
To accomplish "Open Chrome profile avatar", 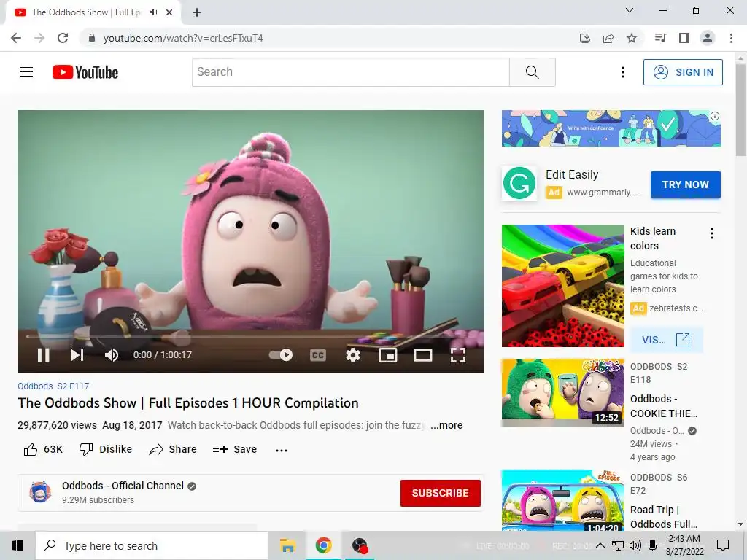I will pos(708,38).
